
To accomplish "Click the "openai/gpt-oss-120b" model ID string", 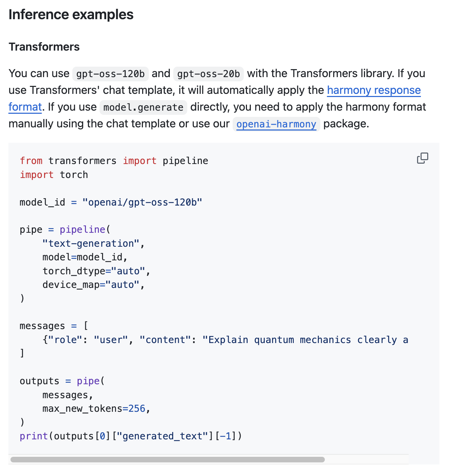I will [142, 202].
